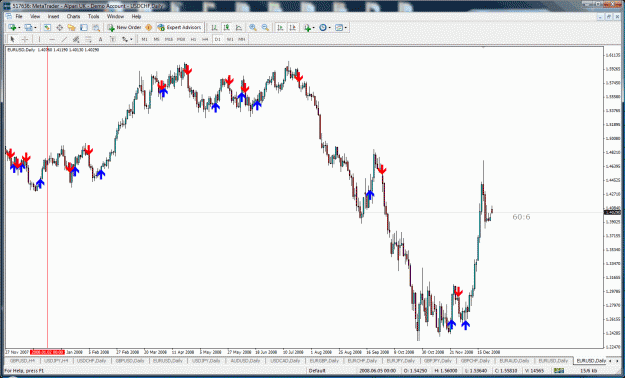Open the Charts menu

pos(73,16)
